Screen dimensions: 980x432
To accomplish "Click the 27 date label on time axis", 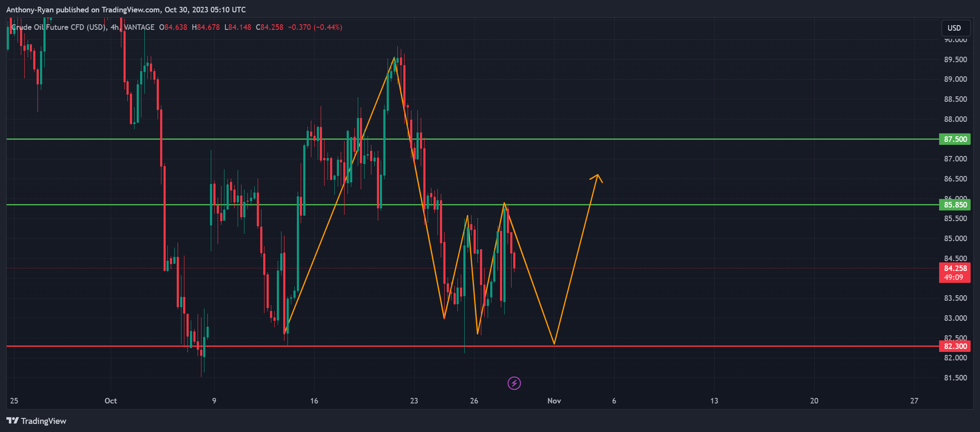I will (914, 400).
